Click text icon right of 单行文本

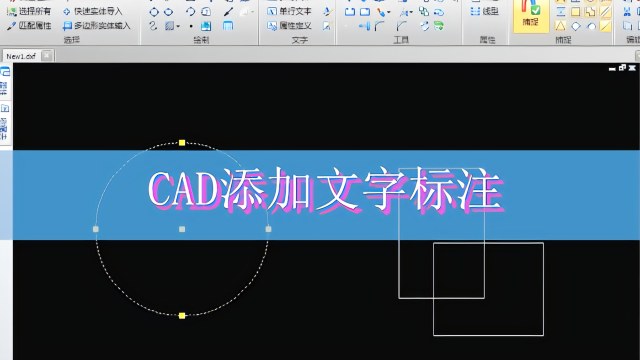327,11
